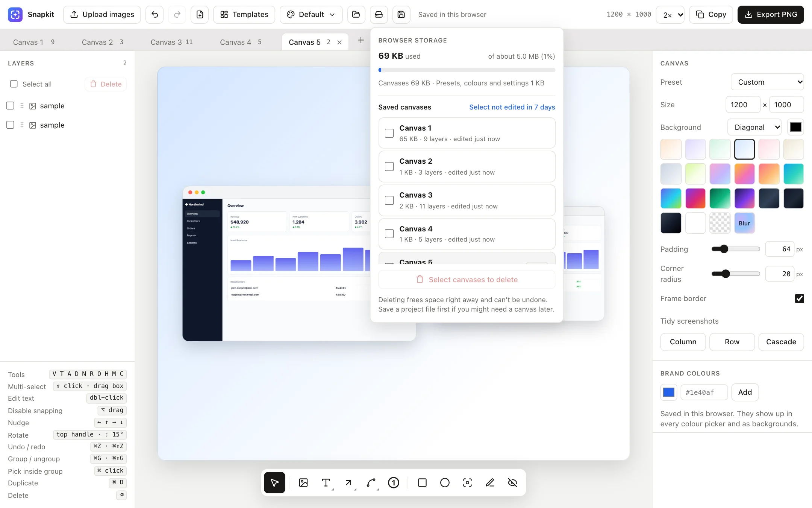
Task: Select the Arrow tool
Action: (x=348, y=482)
